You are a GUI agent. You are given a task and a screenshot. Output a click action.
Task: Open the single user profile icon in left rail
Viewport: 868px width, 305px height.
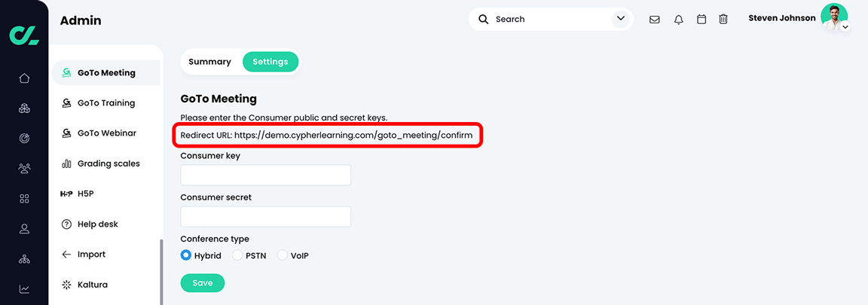tap(24, 229)
